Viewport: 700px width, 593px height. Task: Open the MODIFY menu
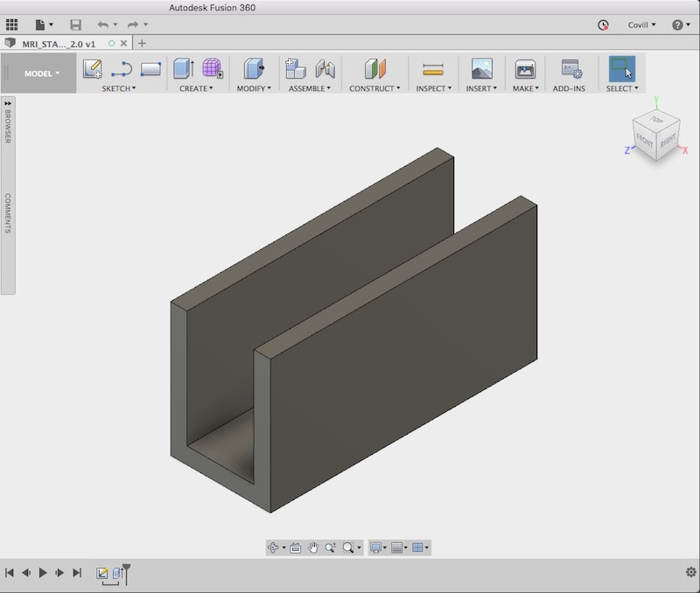(254, 88)
